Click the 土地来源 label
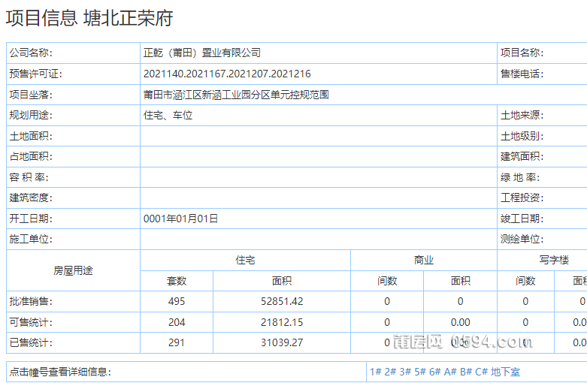Screen dimensions: 587x392 [x=522, y=115]
